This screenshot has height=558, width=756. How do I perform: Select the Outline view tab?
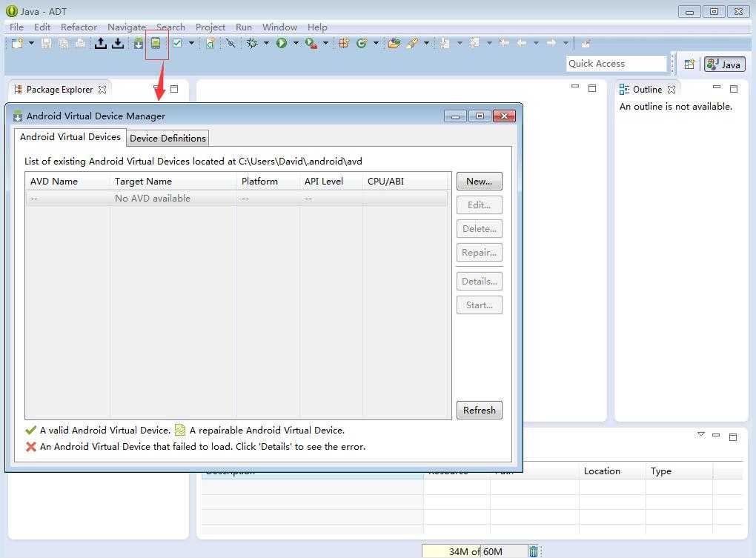[x=647, y=90]
